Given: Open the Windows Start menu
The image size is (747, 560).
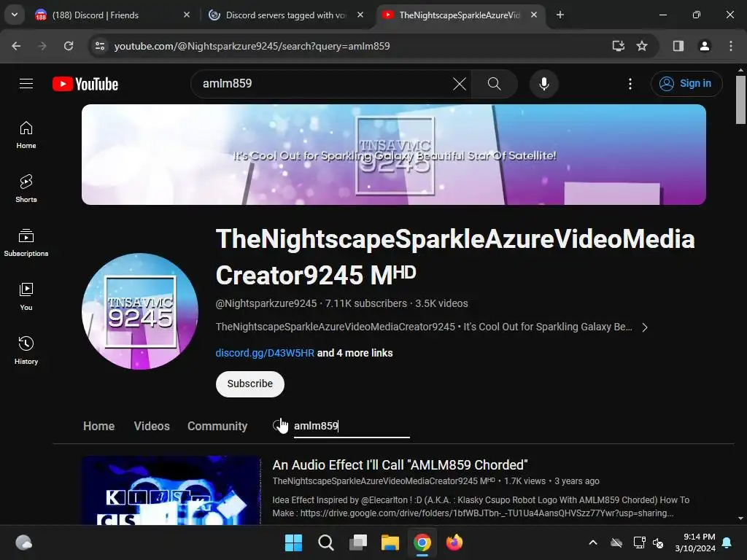Looking at the screenshot, I should (293, 542).
